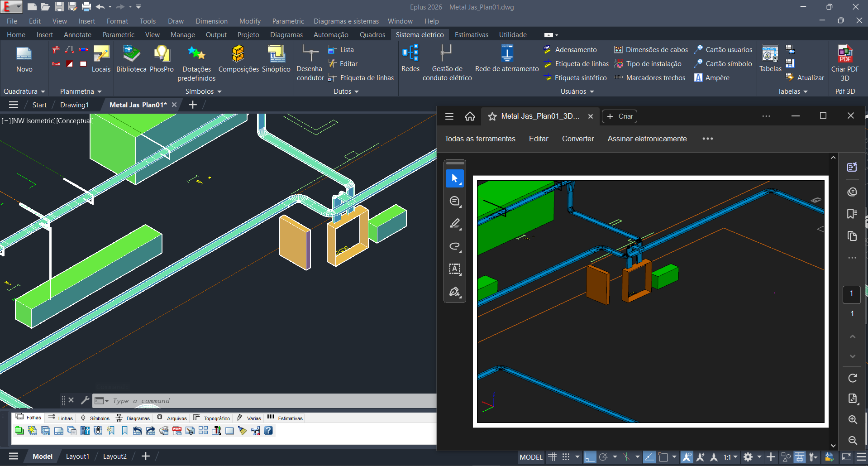Toggle polar tracking in status bar
Viewport: 868px width, 466px height.
click(x=603, y=457)
